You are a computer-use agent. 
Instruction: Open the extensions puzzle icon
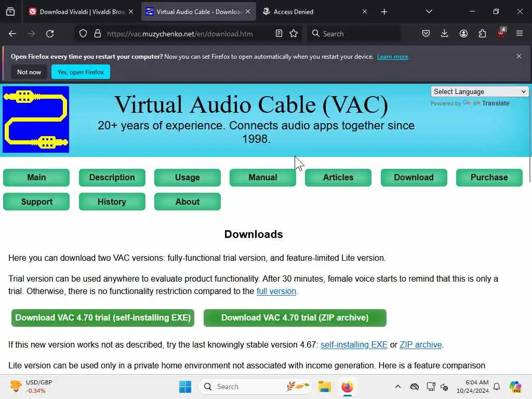482,34
